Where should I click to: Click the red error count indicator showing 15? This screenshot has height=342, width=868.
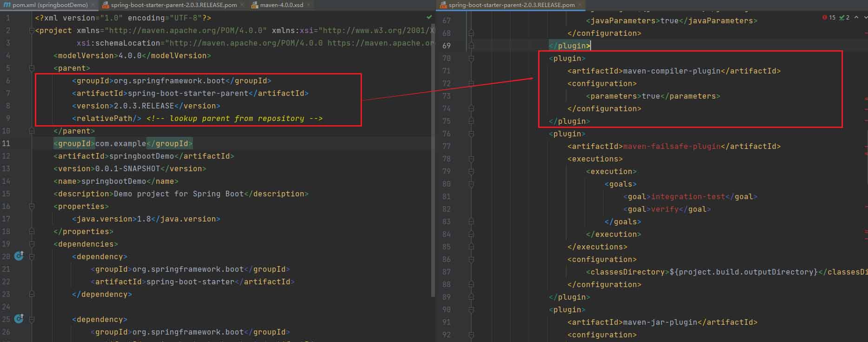pos(829,17)
